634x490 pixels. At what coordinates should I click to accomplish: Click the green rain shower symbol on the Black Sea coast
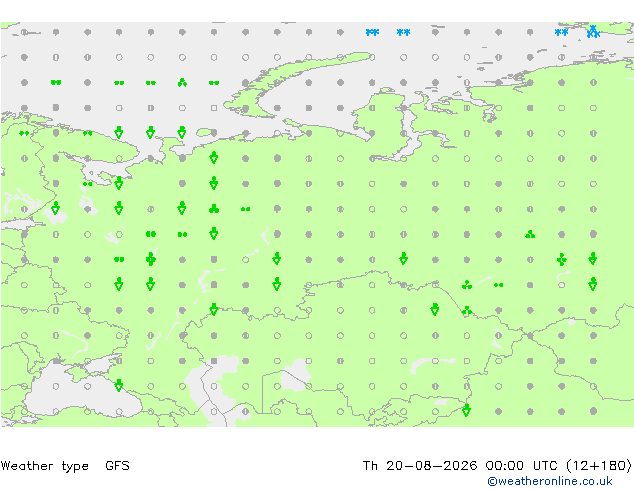118,385
